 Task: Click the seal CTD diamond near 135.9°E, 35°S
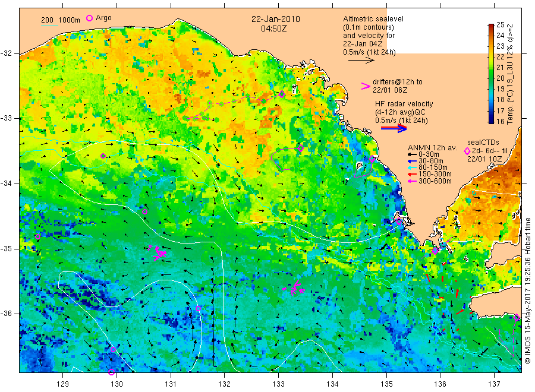click(435, 251)
